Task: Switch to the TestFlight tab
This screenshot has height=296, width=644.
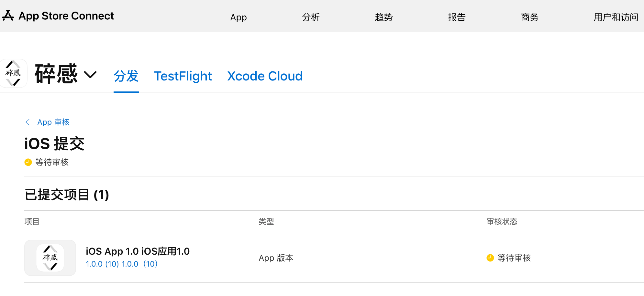Action: (x=183, y=76)
